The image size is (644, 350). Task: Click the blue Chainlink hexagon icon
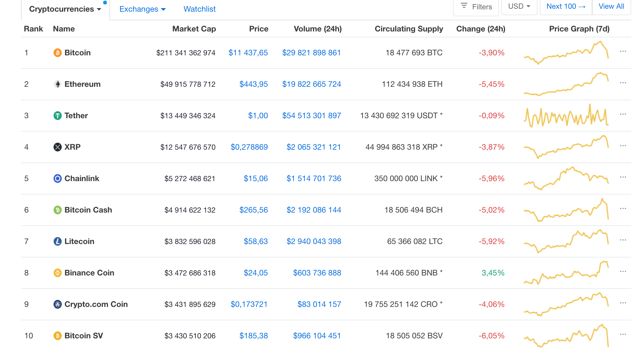(x=57, y=178)
